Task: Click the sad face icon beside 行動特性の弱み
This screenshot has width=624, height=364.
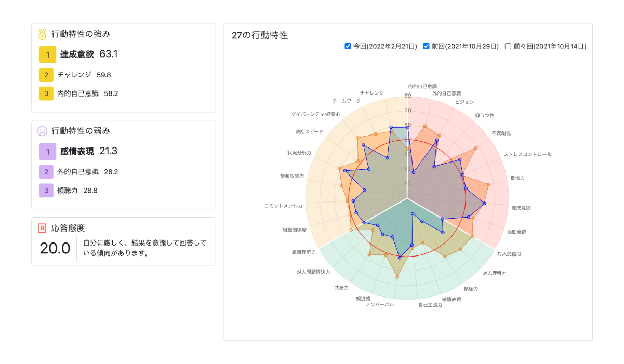Action: pyautogui.click(x=42, y=130)
